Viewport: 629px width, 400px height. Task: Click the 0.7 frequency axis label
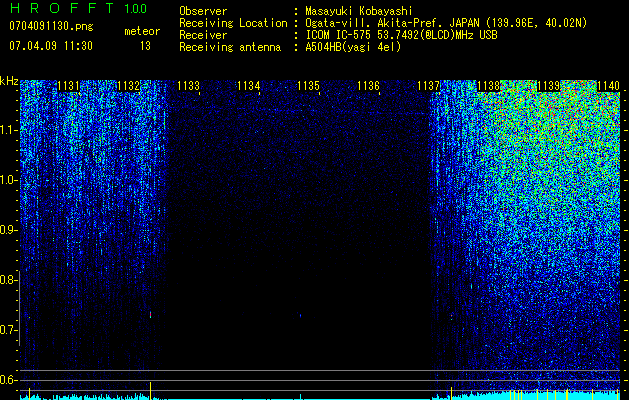8,330
